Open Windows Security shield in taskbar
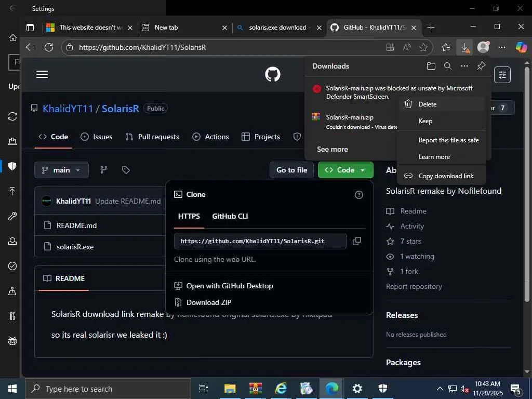This screenshot has height=399, width=532. tap(383, 388)
